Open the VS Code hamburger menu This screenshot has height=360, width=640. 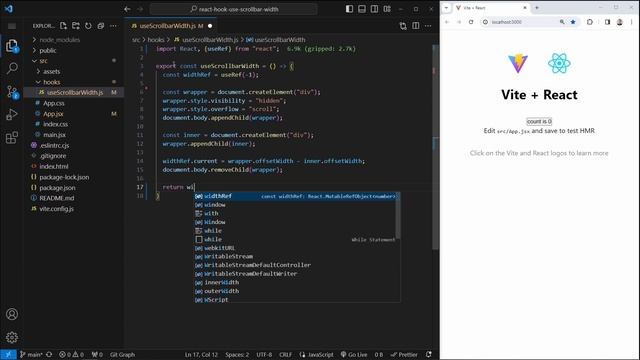coord(12,26)
